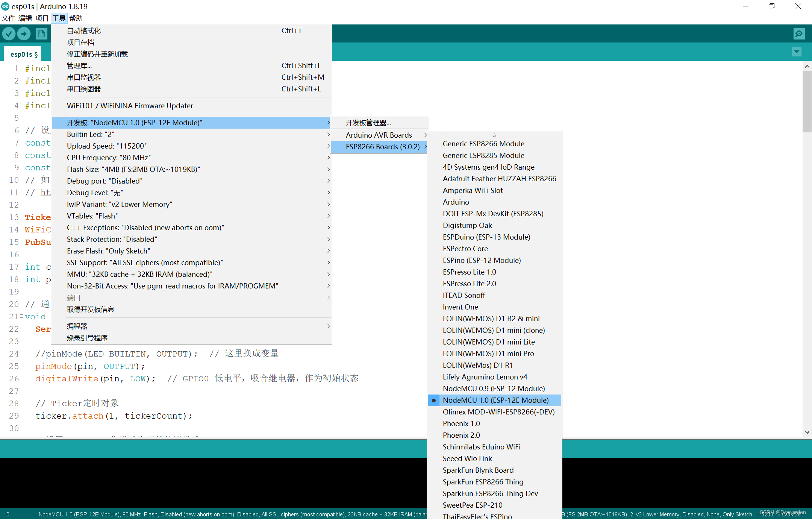This screenshot has height=519, width=812.
Task: Expand the Erase Flash "Only Sketch" submenu
Action: (192, 251)
